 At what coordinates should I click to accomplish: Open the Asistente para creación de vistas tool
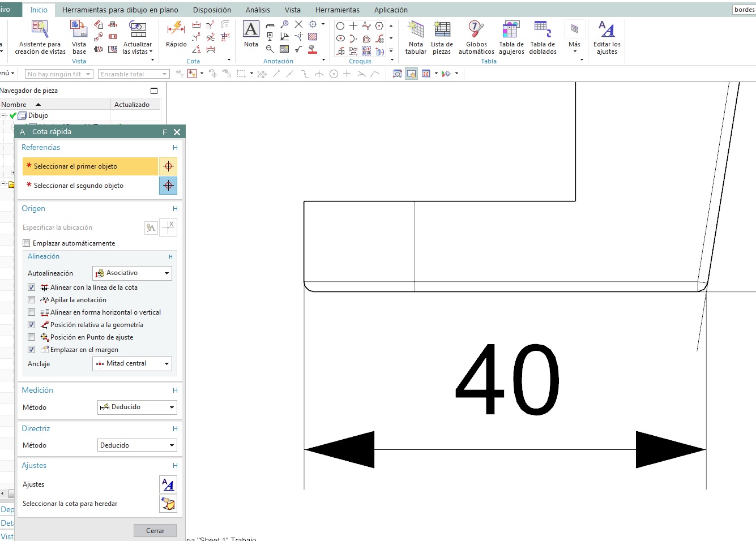[x=40, y=37]
